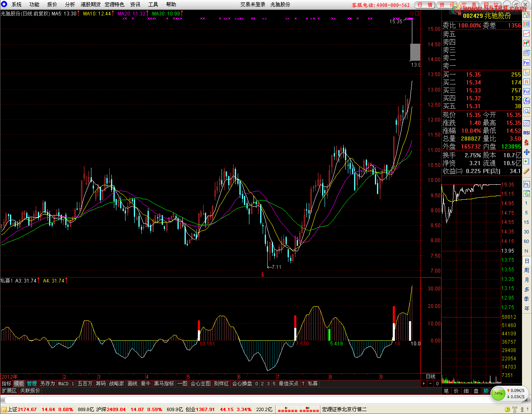The image size is (532, 414).
Task: Select the MACD indicator tab
Action: [x=63, y=384]
